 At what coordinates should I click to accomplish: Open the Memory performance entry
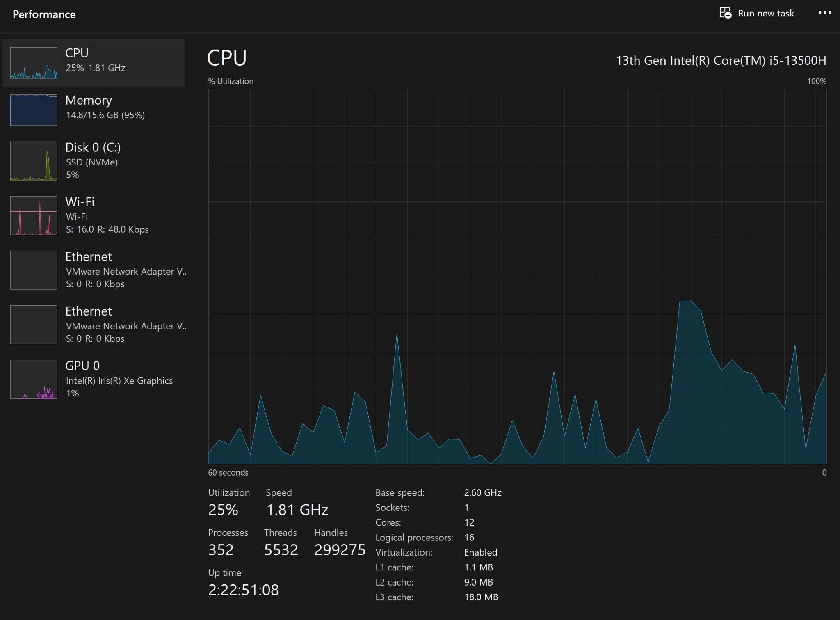click(94, 110)
